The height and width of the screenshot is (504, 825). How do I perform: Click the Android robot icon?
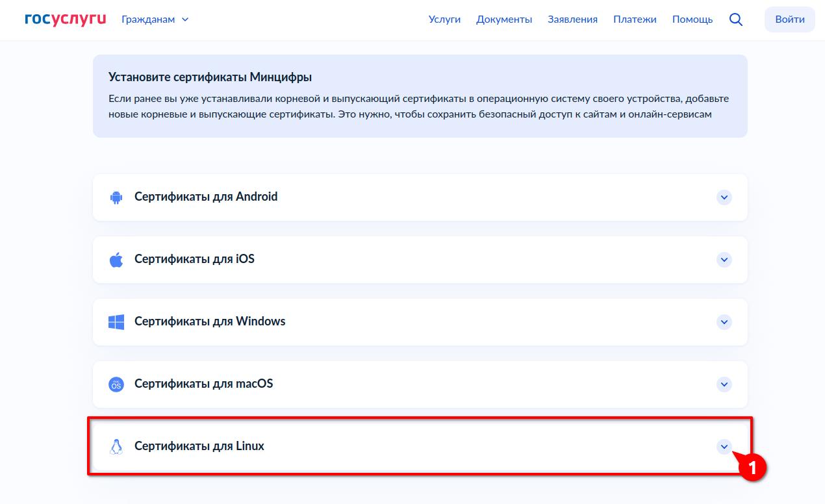click(116, 197)
